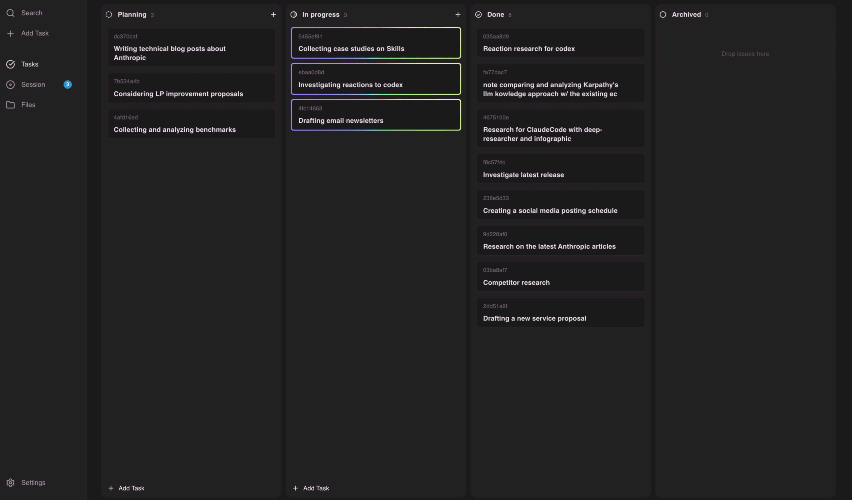The image size is (852, 500).
Task: Click the Add Task label at the bottom of the Planning column
Action: [131, 488]
